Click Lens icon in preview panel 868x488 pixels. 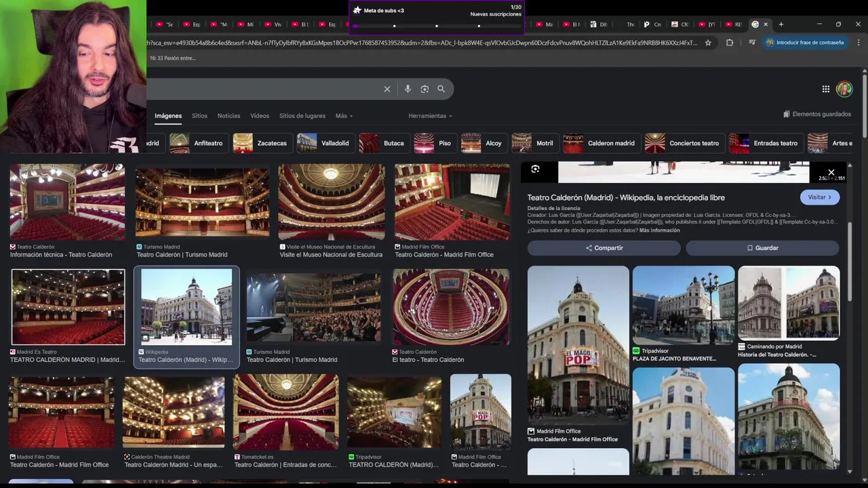point(535,169)
